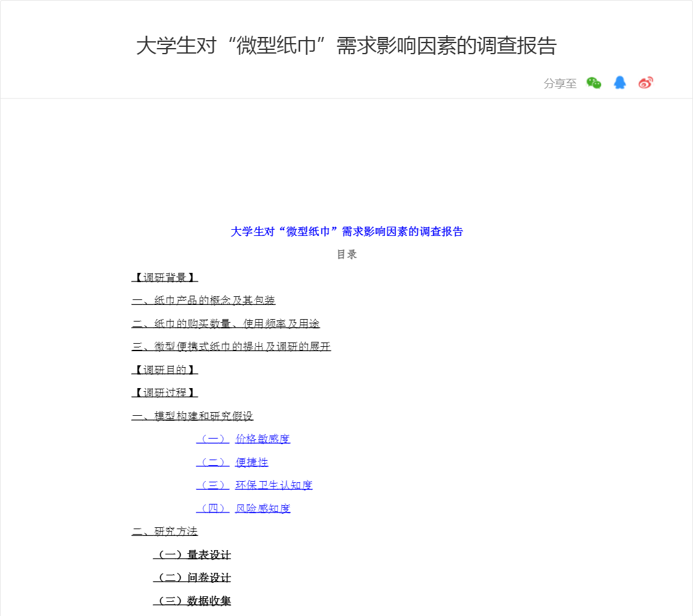Jump to （三）环保卫生认知度
693x616 pixels.
[x=254, y=485]
